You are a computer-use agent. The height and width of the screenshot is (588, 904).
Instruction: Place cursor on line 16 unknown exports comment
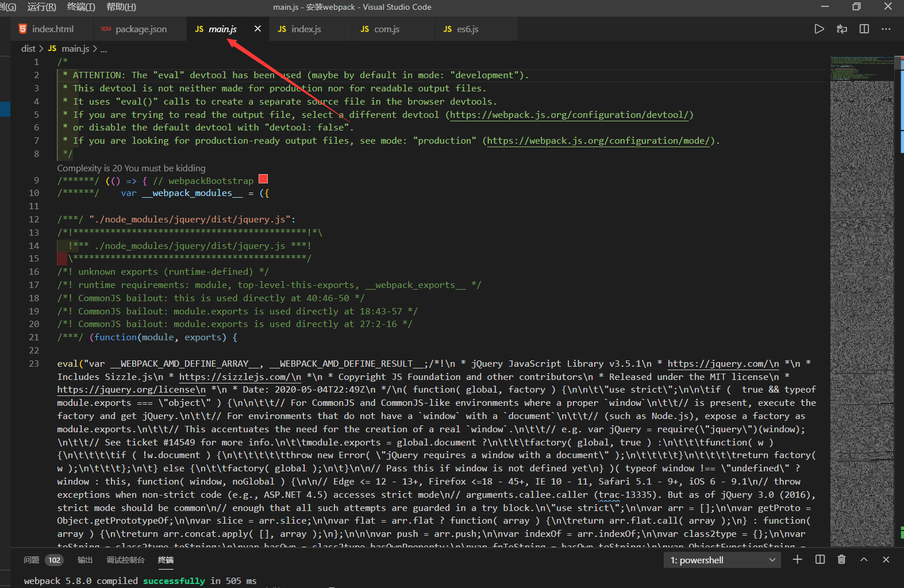(x=163, y=272)
